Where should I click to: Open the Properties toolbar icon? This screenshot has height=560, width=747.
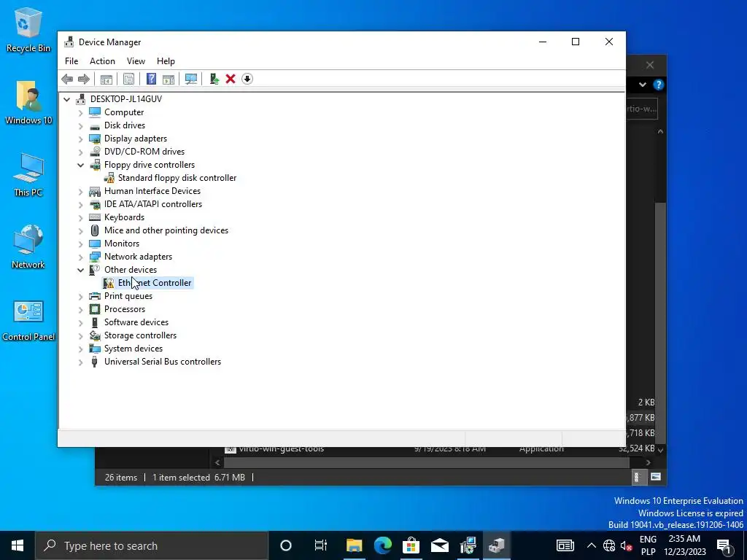128,79
